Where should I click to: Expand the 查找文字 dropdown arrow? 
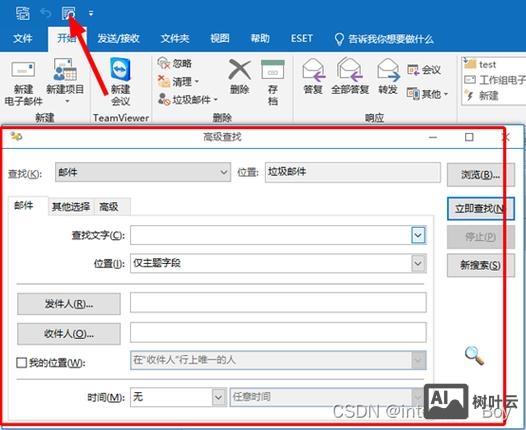(x=418, y=235)
